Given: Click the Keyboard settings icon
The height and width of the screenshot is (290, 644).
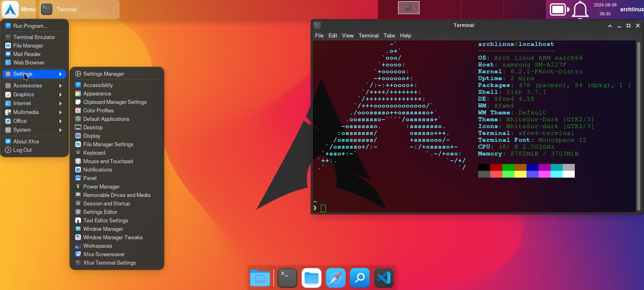Looking at the screenshot, I should 78,153.
